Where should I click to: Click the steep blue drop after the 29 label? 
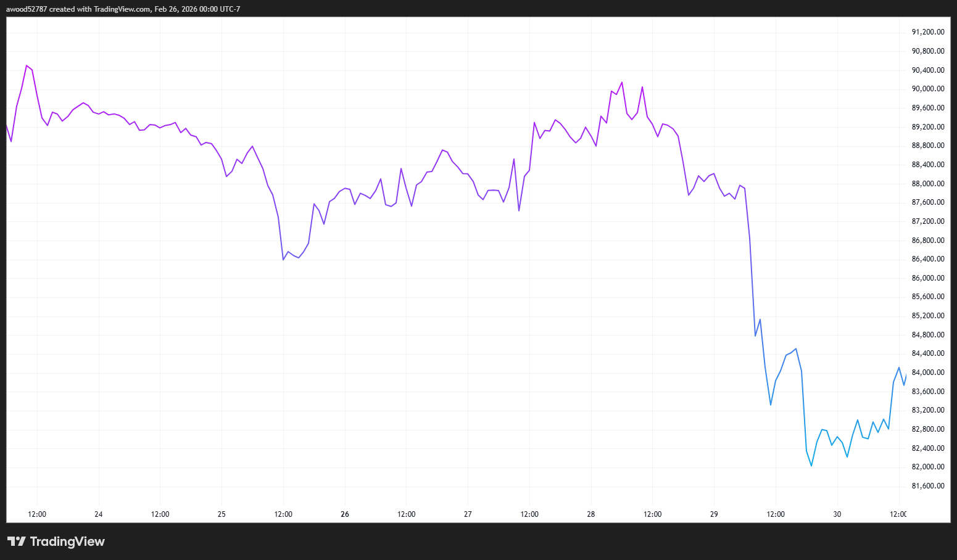click(752, 265)
